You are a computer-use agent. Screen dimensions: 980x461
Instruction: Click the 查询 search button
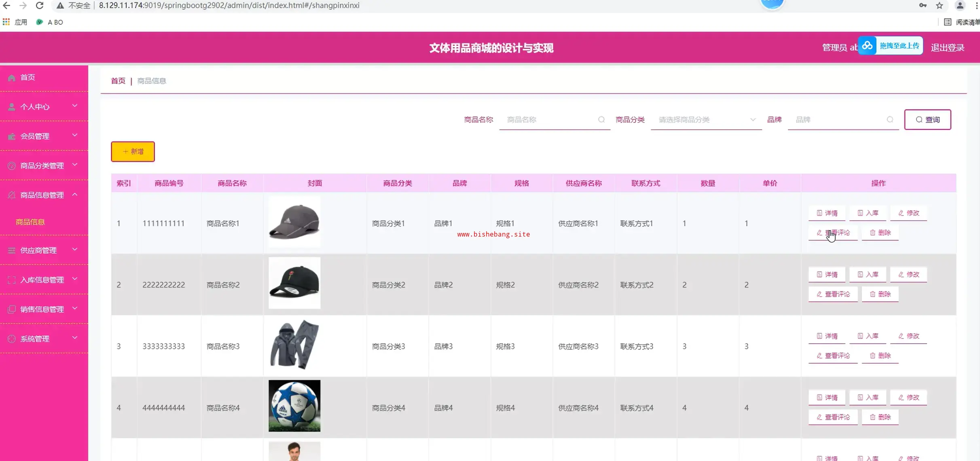pyautogui.click(x=927, y=119)
